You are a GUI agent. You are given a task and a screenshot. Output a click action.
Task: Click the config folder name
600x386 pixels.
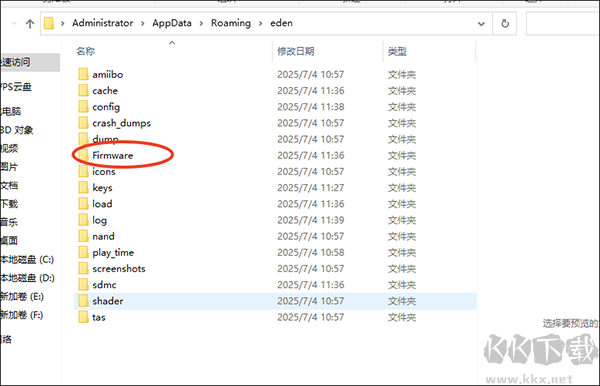(x=106, y=107)
